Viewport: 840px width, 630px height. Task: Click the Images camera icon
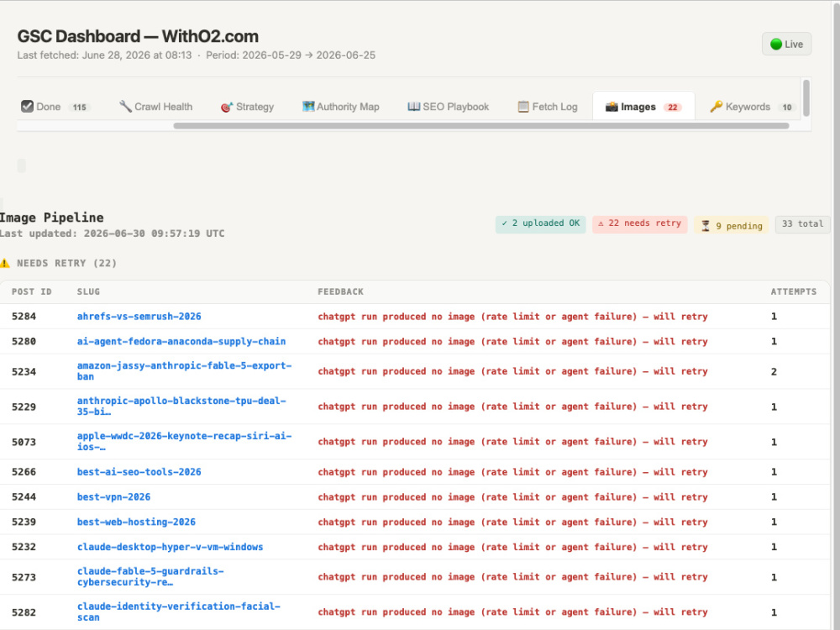pyautogui.click(x=612, y=107)
